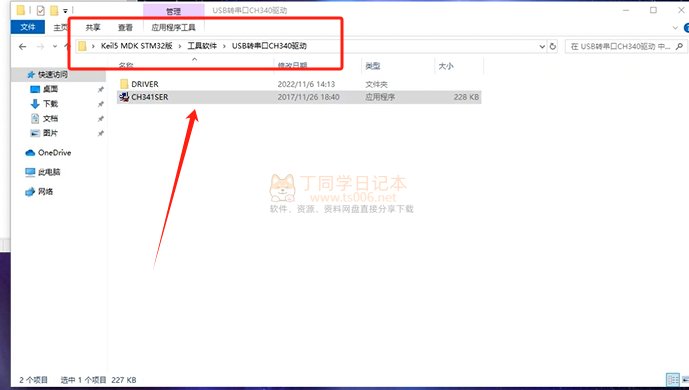This screenshot has height=390, width=689.
Task: Select the 管理 contextual tab
Action: [x=174, y=11]
